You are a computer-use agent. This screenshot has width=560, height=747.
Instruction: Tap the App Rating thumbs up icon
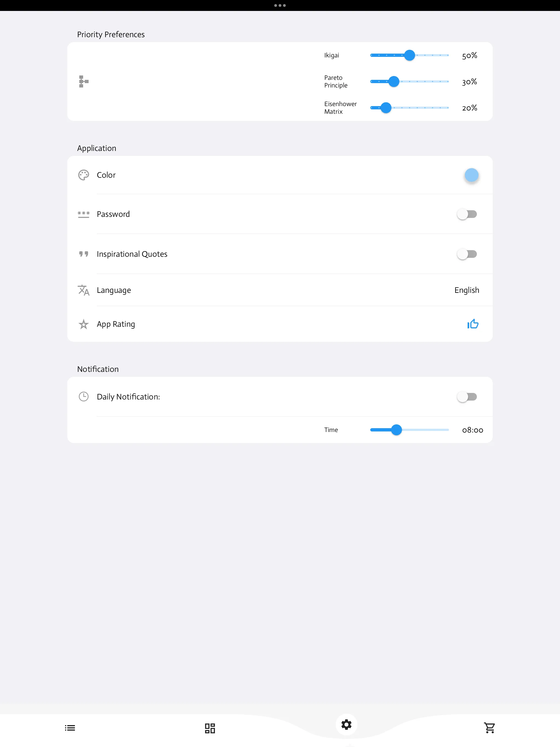[x=472, y=323]
